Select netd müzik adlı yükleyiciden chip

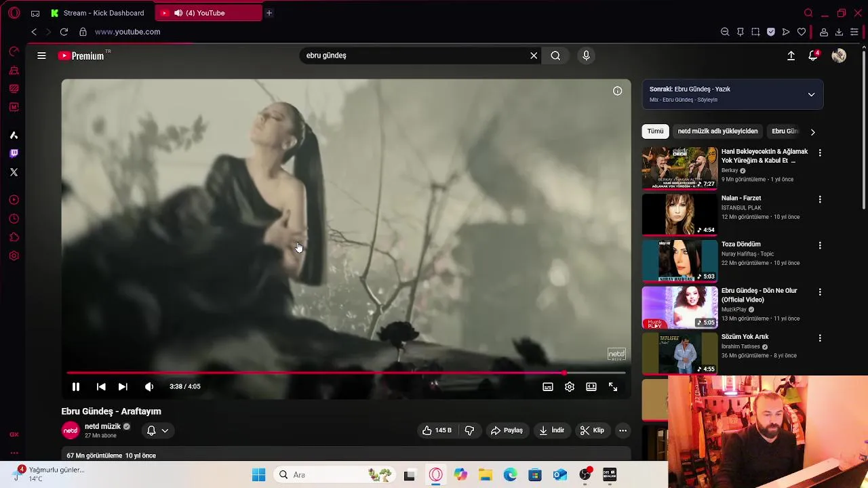(x=717, y=131)
